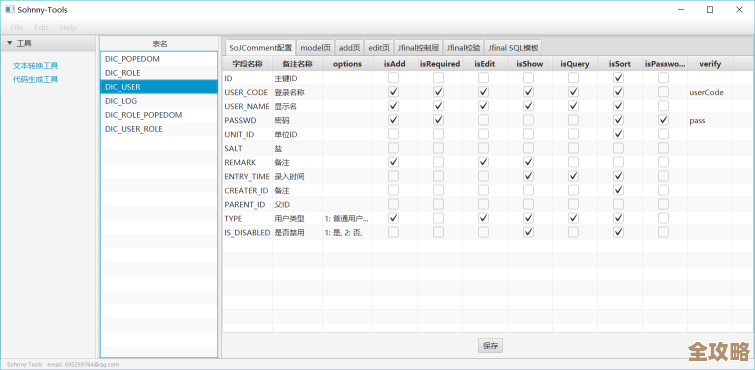Click the isAdd column header
Image resolution: width=755 pixels, height=370 pixels.
tap(395, 64)
